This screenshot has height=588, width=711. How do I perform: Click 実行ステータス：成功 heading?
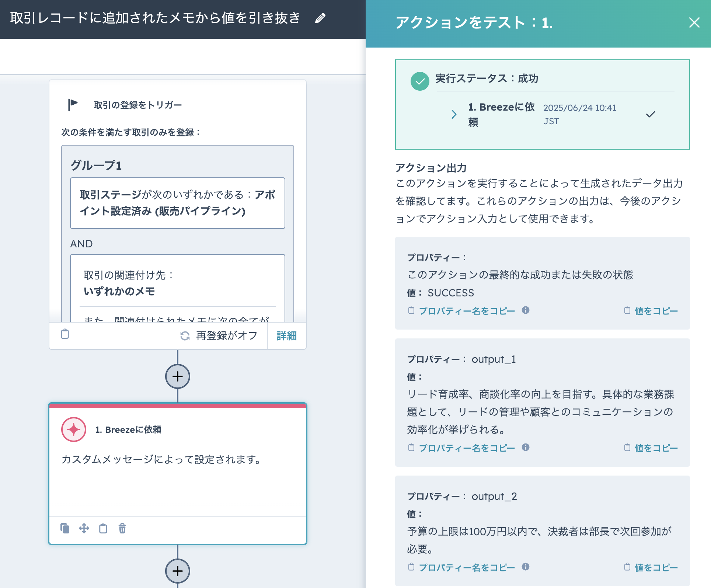pos(487,79)
